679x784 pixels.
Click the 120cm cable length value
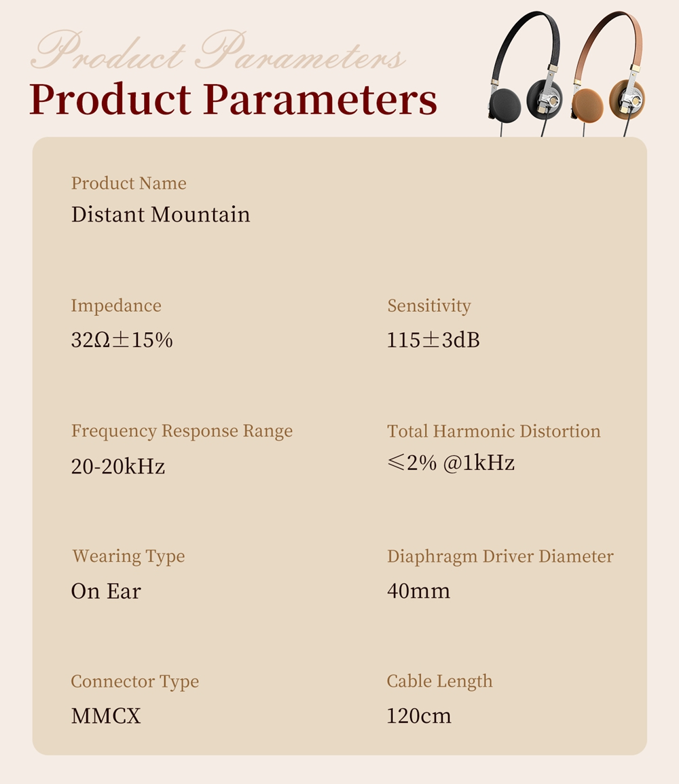point(419,715)
